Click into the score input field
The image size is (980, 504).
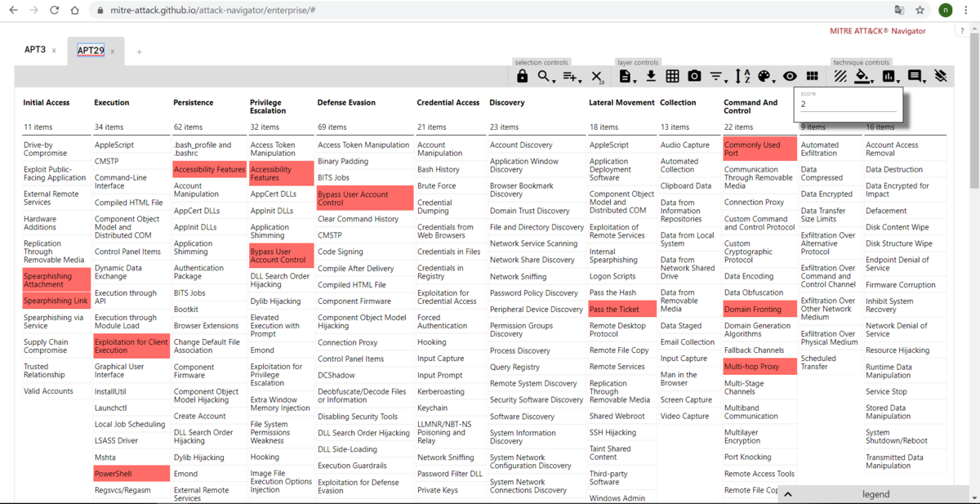(848, 105)
